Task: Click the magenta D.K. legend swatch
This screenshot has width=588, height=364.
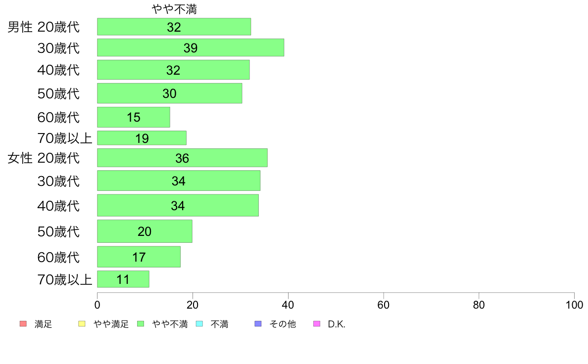Action: pos(317,324)
